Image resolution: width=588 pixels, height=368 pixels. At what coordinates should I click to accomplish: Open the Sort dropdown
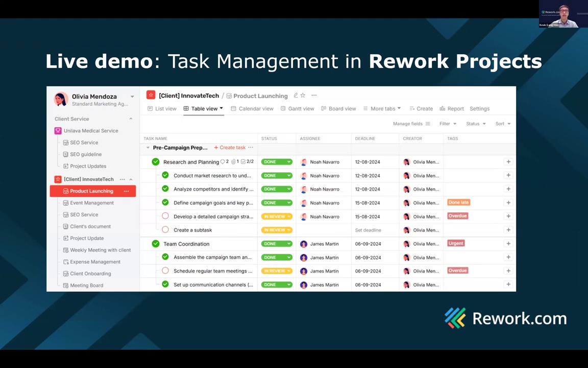(503, 124)
